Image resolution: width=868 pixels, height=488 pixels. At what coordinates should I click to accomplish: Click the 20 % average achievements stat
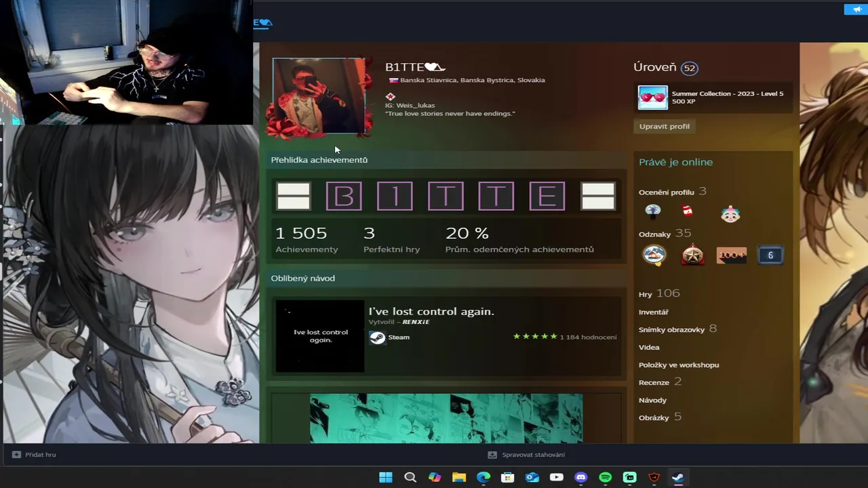point(519,240)
